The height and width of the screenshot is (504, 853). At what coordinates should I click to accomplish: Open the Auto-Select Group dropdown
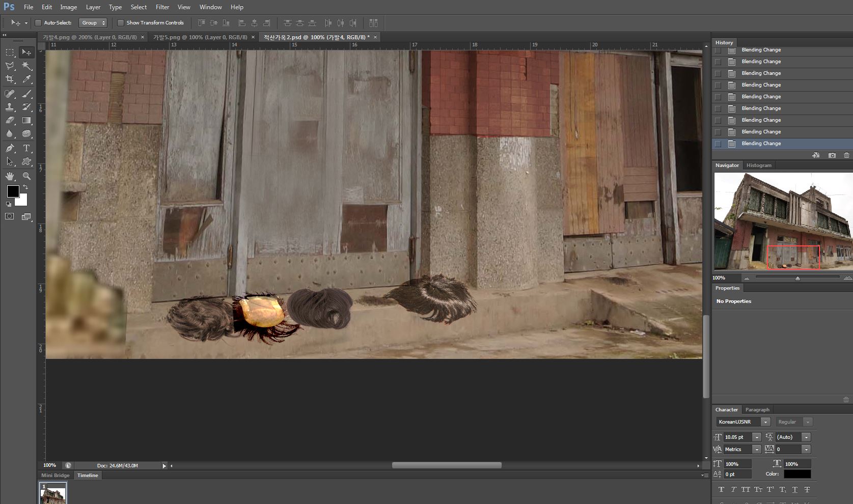pos(93,23)
